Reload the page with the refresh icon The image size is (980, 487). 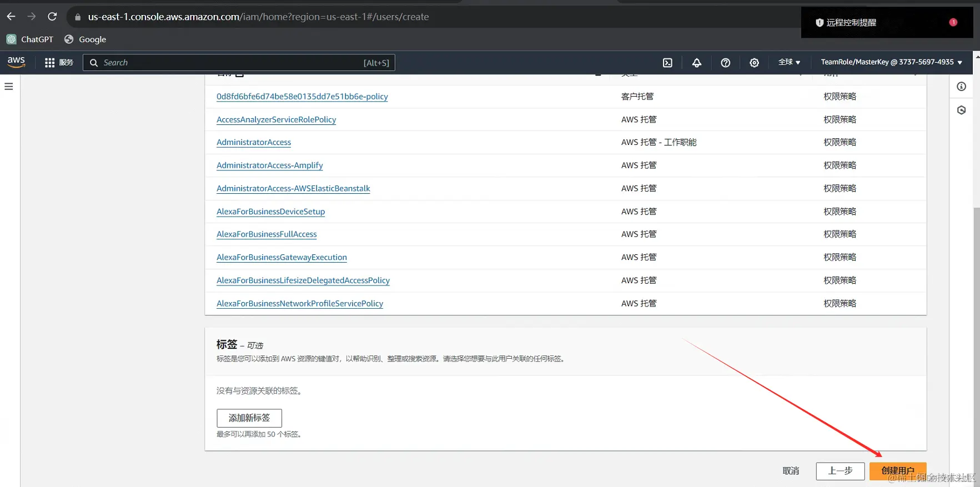coord(52,17)
